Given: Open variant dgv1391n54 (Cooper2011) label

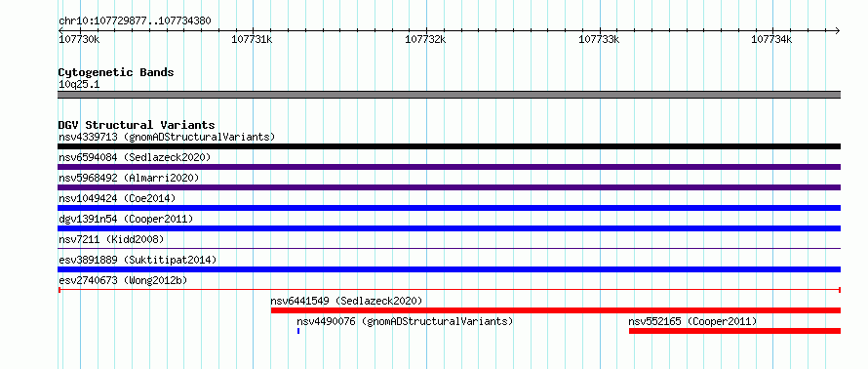Looking at the screenshot, I should pyautogui.click(x=126, y=219).
